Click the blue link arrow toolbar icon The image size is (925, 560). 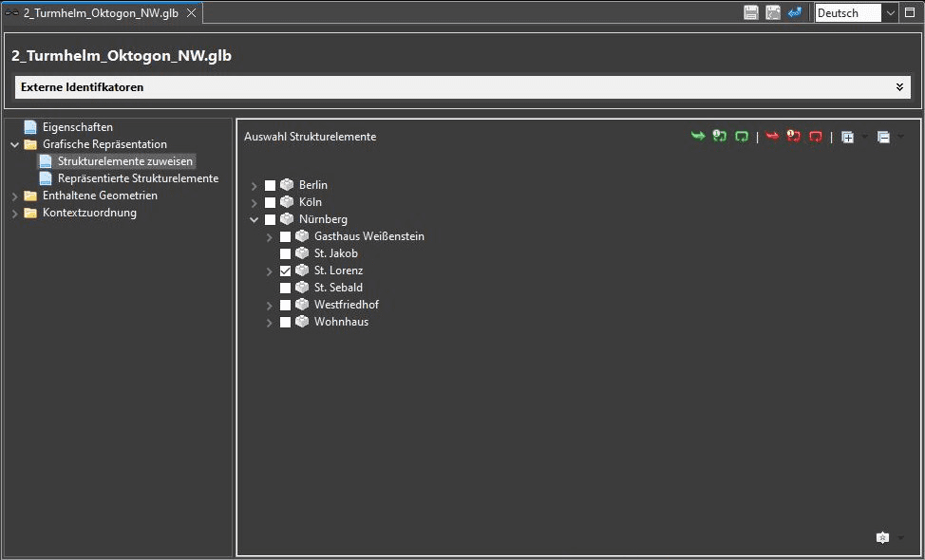(795, 13)
